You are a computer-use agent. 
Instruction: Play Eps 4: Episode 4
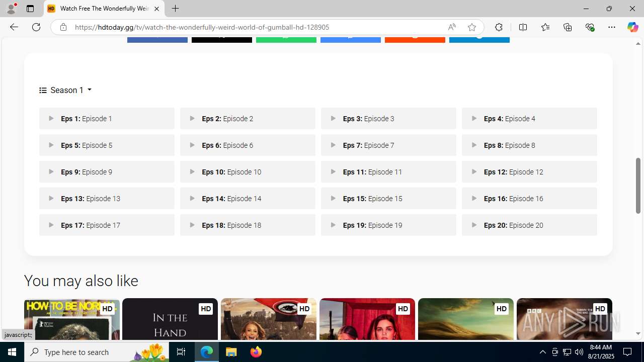coord(529,119)
